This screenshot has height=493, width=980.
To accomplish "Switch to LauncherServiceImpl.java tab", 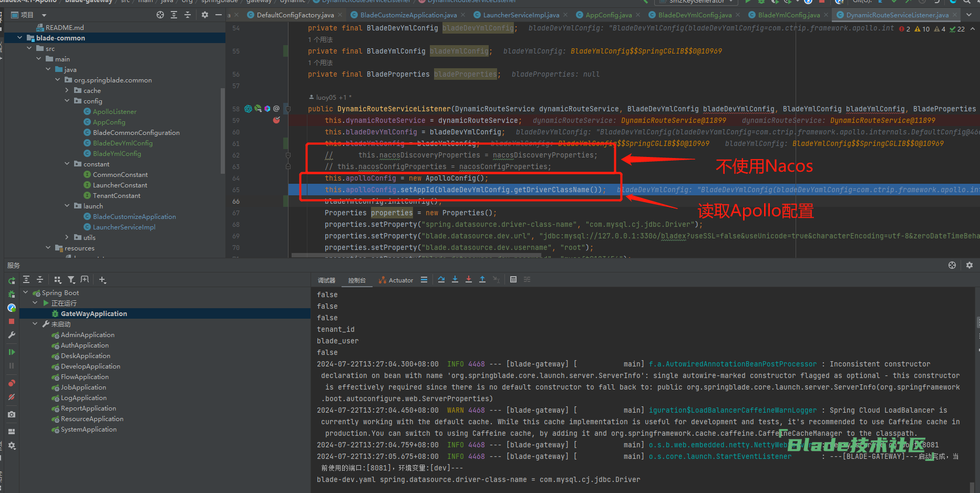I will coord(521,15).
